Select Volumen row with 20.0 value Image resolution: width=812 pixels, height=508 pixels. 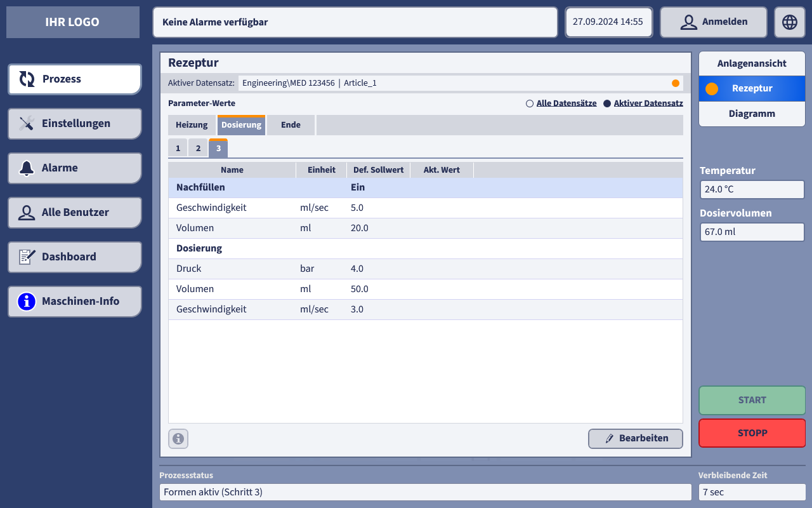426,229
